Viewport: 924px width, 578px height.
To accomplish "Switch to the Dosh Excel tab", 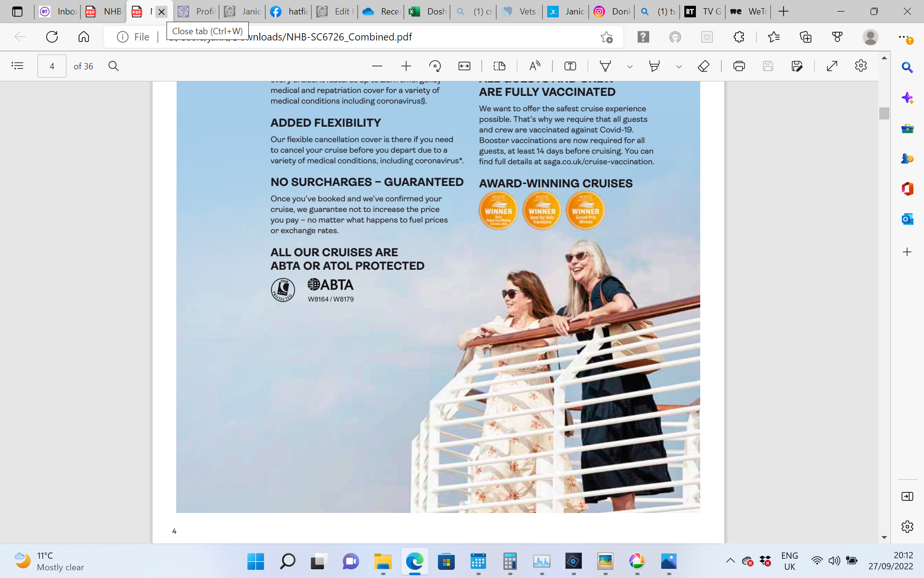I will coord(428,12).
